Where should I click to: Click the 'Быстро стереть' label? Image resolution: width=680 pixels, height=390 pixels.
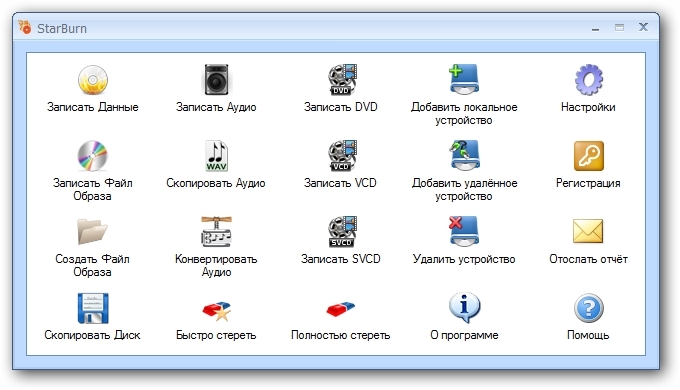point(216,335)
